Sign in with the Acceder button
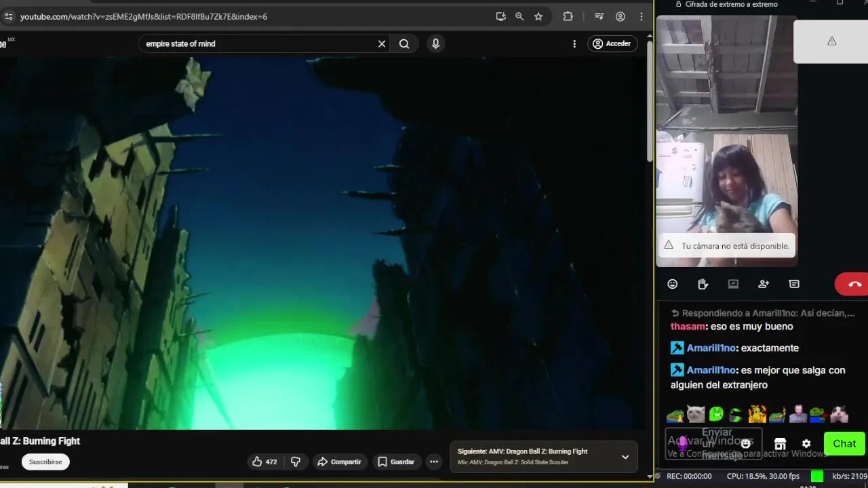Image resolution: width=868 pixels, height=488 pixels. pyautogui.click(x=612, y=43)
